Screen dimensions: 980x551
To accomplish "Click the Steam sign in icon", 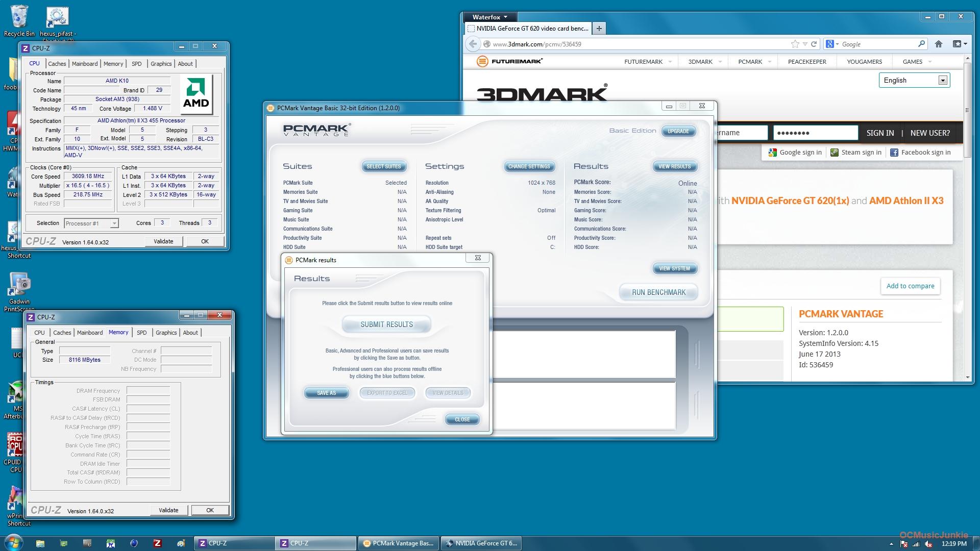I will point(834,152).
